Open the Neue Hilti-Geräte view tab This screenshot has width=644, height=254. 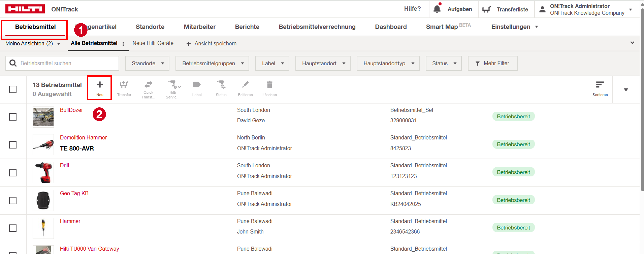(153, 43)
